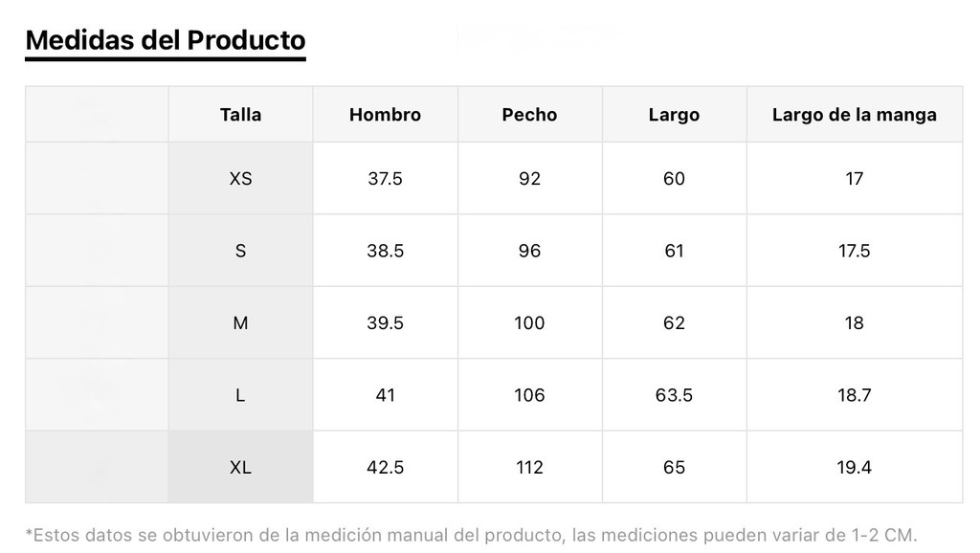Choose the M size row label
This screenshot has width=980, height=553.
tap(240, 323)
